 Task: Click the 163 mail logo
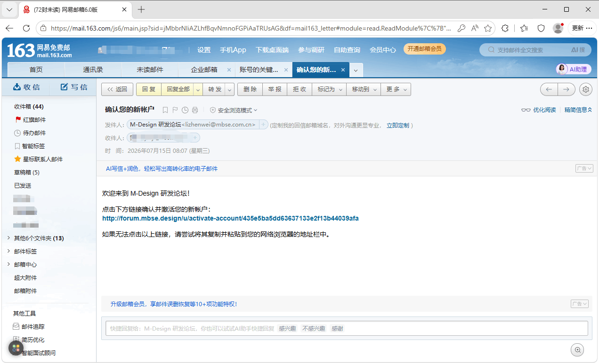[40, 50]
